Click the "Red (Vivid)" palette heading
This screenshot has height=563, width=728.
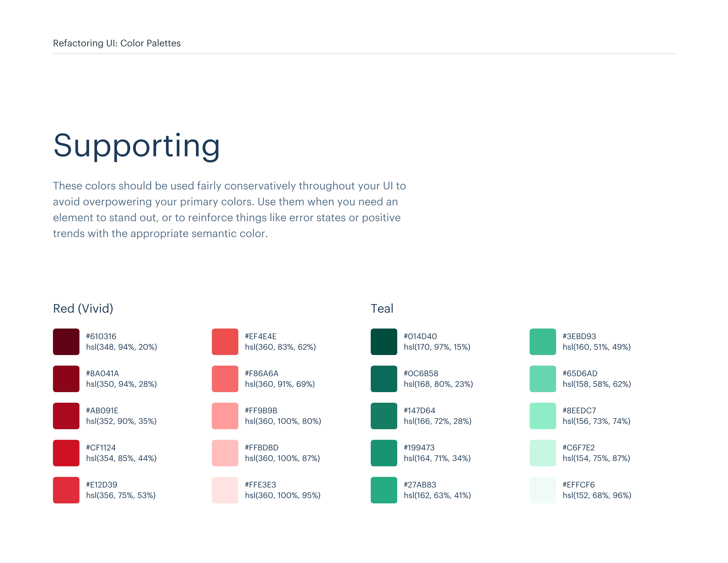(83, 308)
